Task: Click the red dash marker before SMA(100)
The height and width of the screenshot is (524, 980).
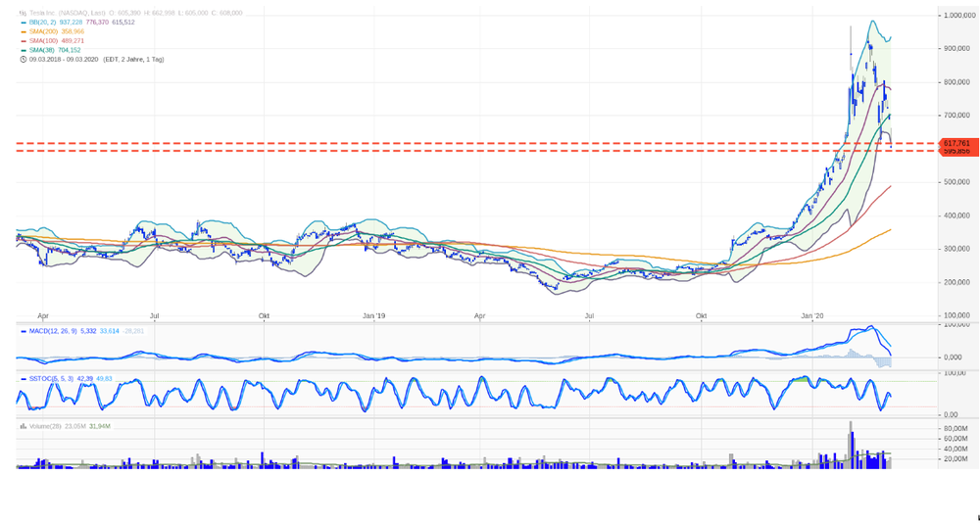Action: [24, 40]
